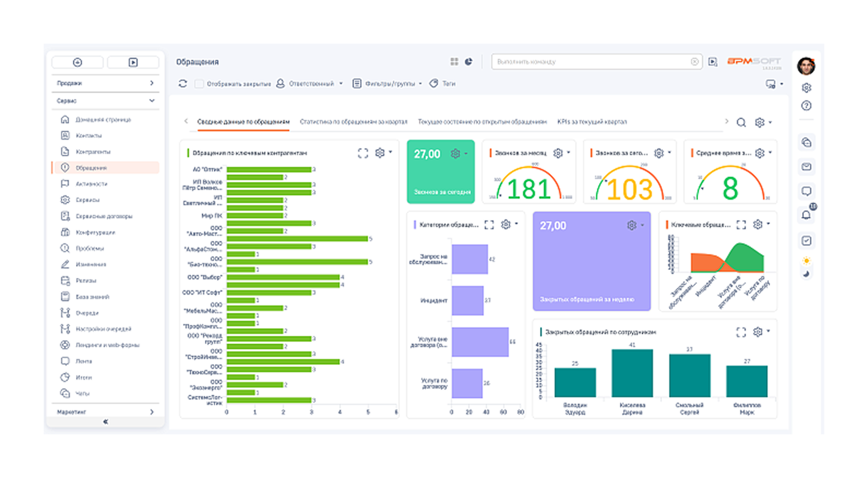Open notifications bell icon
Viewport: 868px width, 478px height.
pyautogui.click(x=806, y=214)
